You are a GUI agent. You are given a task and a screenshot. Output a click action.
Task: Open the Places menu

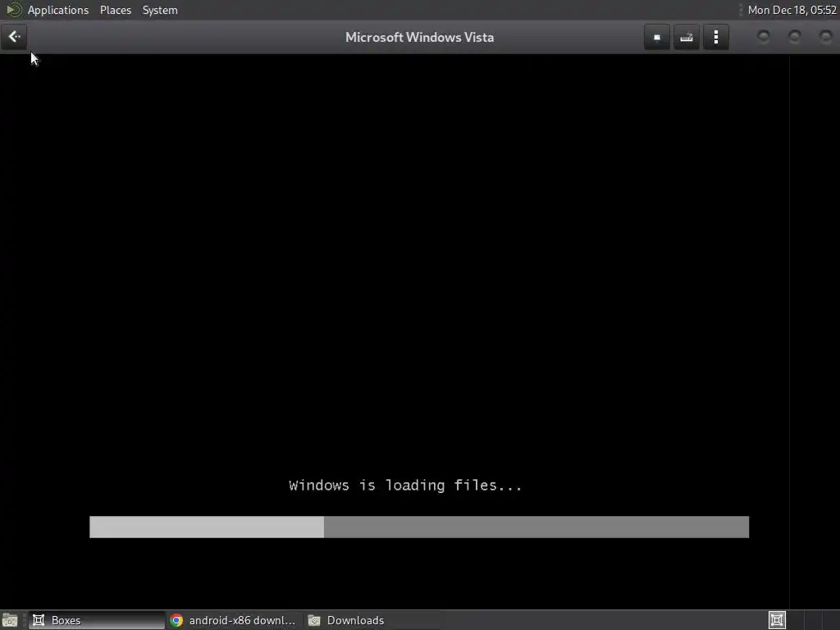pyautogui.click(x=115, y=10)
